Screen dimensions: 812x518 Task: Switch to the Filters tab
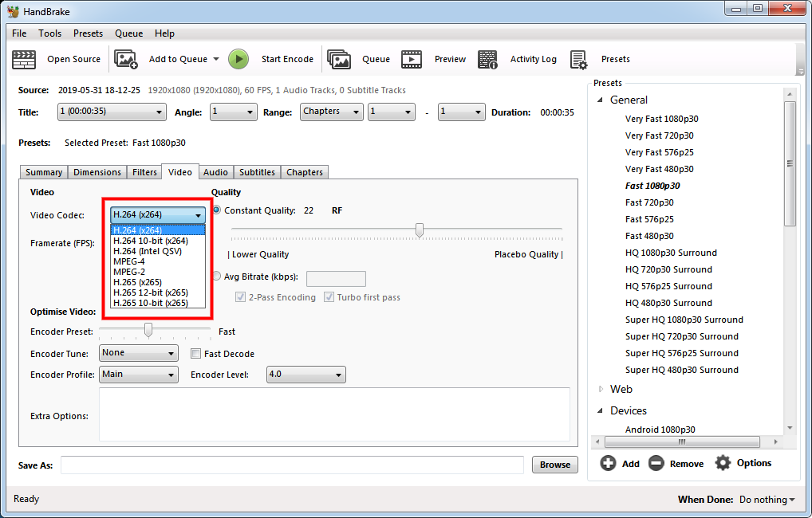(x=144, y=172)
